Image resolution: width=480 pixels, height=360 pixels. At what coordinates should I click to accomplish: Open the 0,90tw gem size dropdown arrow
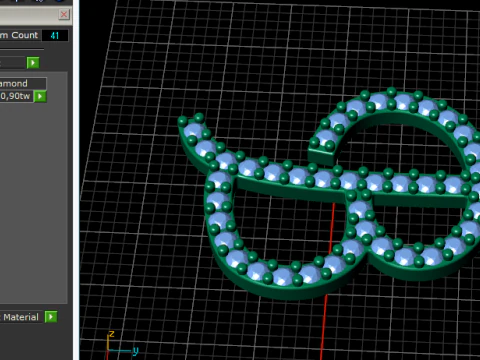point(40,96)
